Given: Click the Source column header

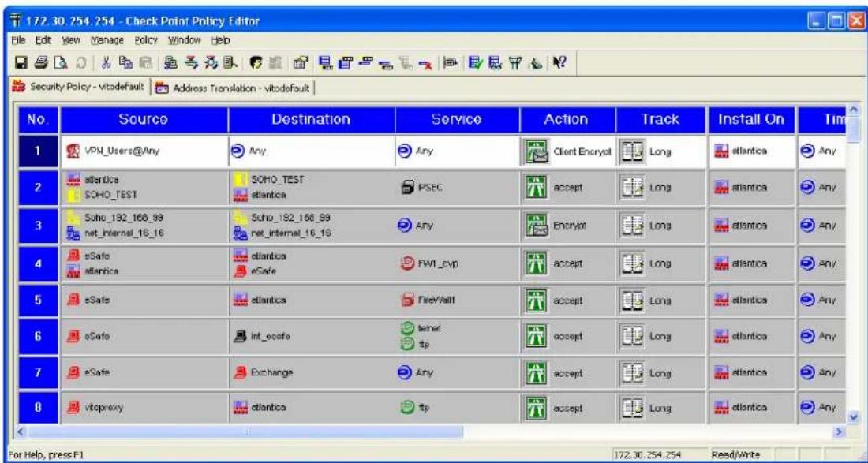Looking at the screenshot, I should [x=144, y=119].
